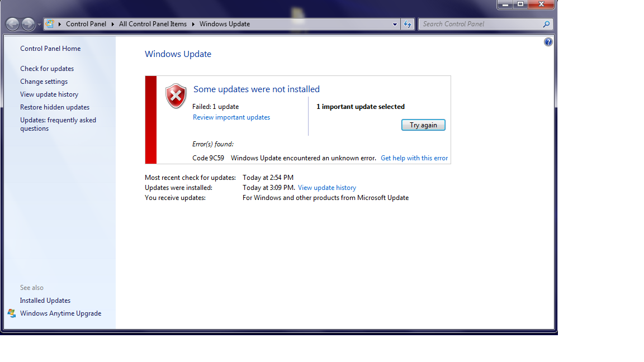Screen dimensions: 644x362
Task: Open Windows Anytime Upgrade link
Action: 61,313
